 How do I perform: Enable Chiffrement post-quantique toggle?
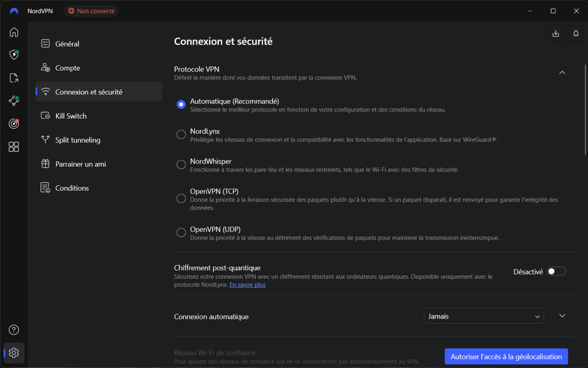(x=557, y=270)
